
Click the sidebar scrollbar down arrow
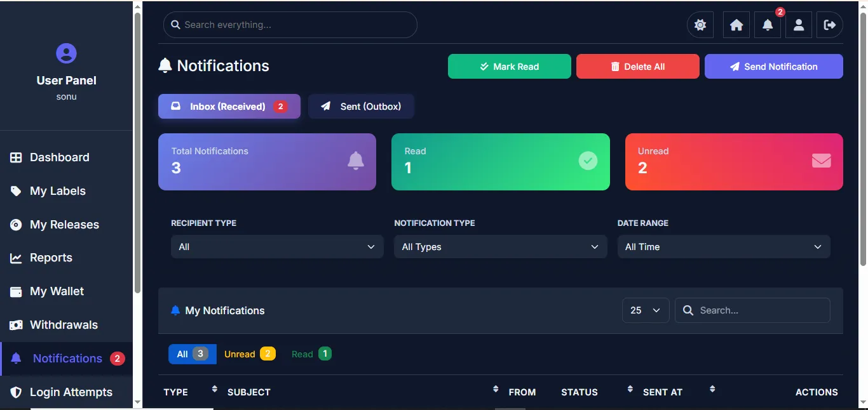pyautogui.click(x=138, y=402)
